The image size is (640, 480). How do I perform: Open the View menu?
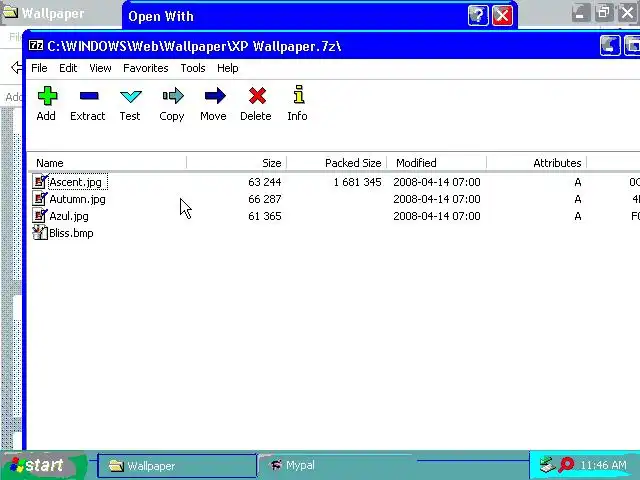(x=100, y=68)
